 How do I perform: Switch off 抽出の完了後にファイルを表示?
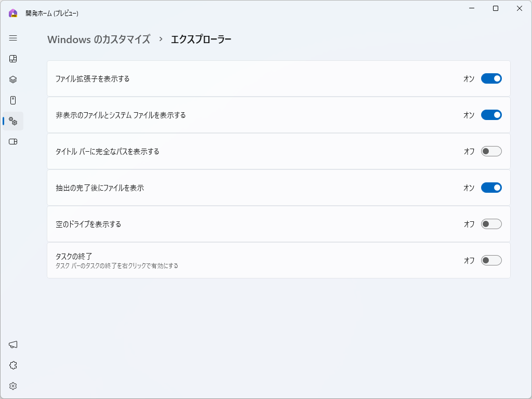click(491, 188)
